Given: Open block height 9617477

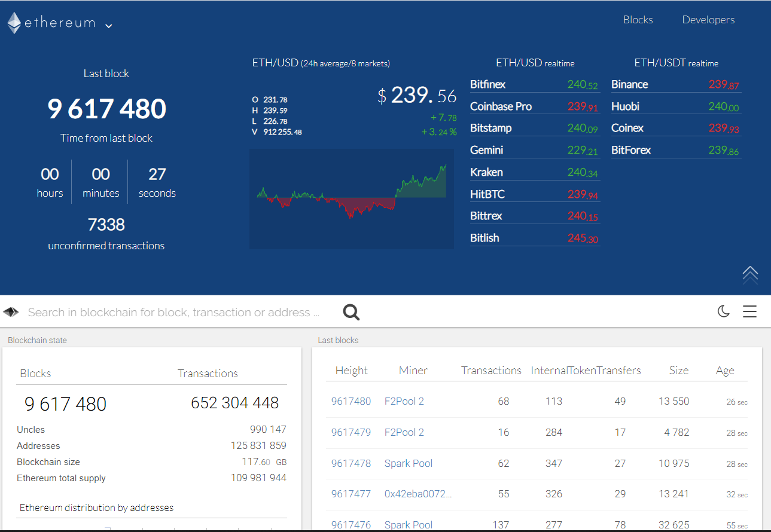Looking at the screenshot, I should point(351,494).
